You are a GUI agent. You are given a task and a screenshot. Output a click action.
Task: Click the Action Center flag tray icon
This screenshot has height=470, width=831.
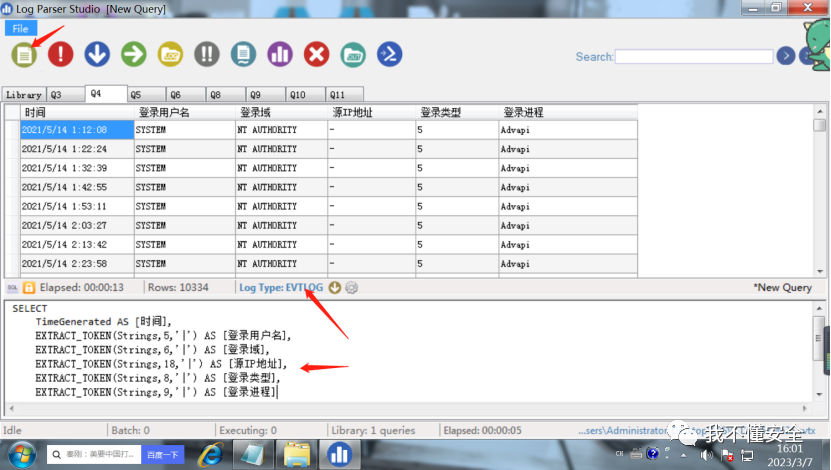pos(727,455)
